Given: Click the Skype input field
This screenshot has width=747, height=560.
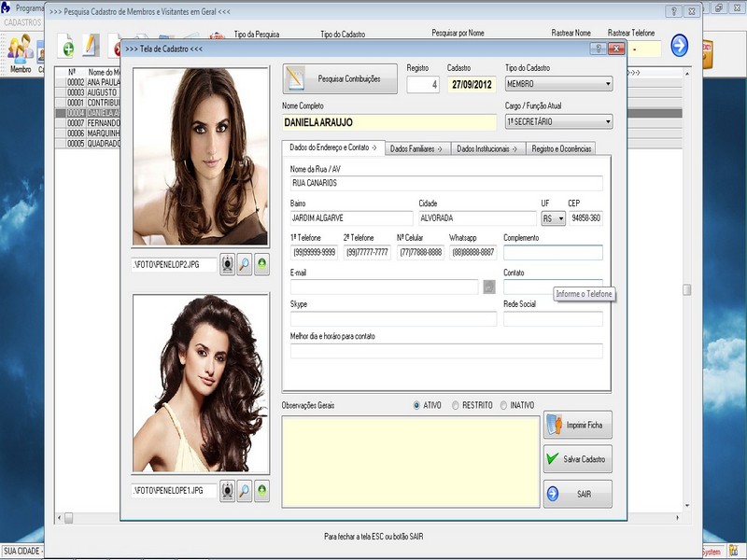Looking at the screenshot, I should point(393,318).
